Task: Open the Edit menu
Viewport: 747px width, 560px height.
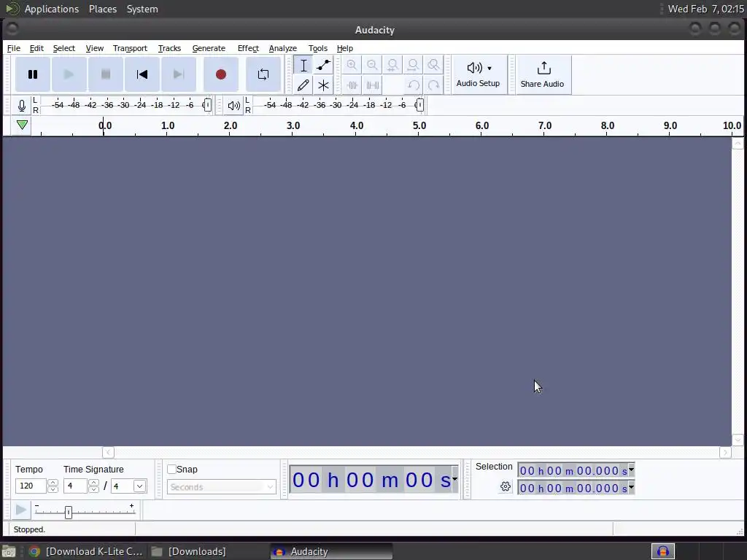Action: pos(36,48)
